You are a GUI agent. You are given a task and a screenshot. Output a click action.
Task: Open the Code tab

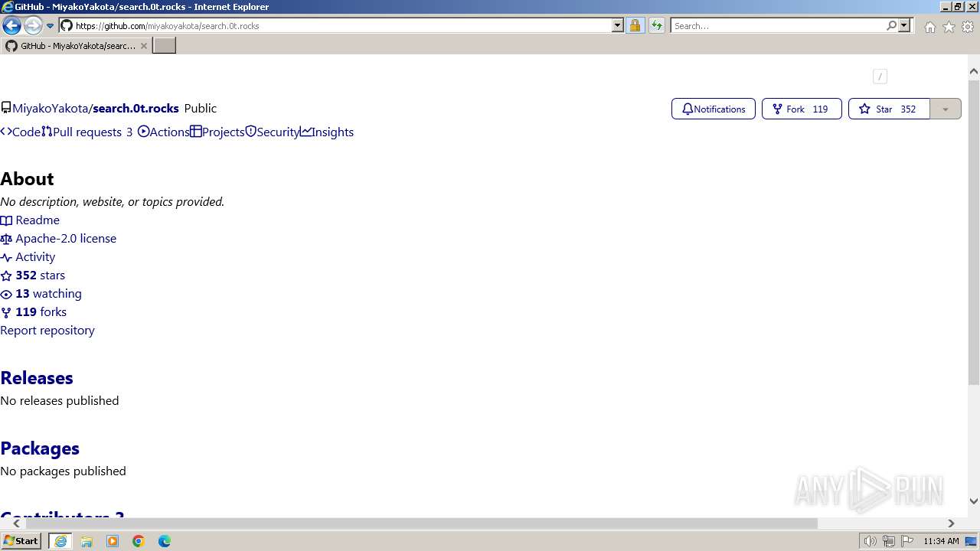[x=20, y=132]
